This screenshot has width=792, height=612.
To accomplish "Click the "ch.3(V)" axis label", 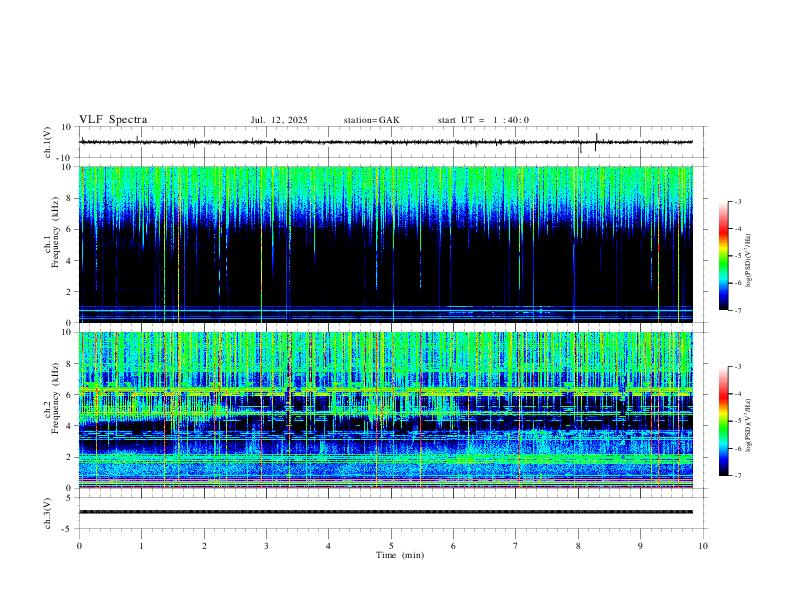I will (48, 513).
